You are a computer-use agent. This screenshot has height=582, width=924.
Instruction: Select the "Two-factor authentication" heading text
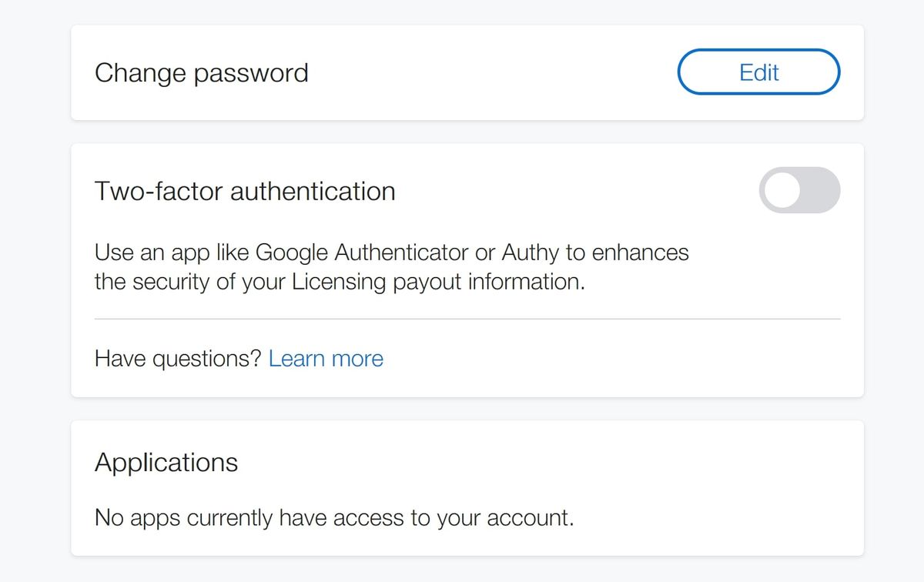point(245,191)
